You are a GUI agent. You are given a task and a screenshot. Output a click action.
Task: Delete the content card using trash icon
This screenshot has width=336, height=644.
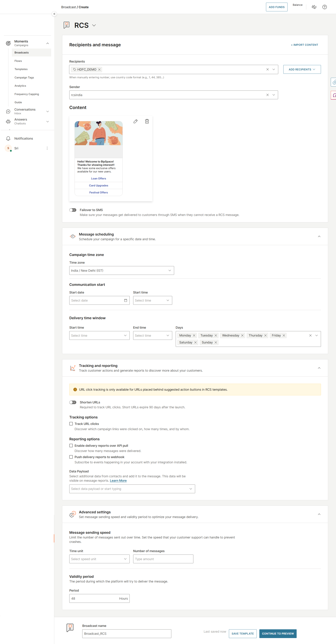[x=147, y=121]
